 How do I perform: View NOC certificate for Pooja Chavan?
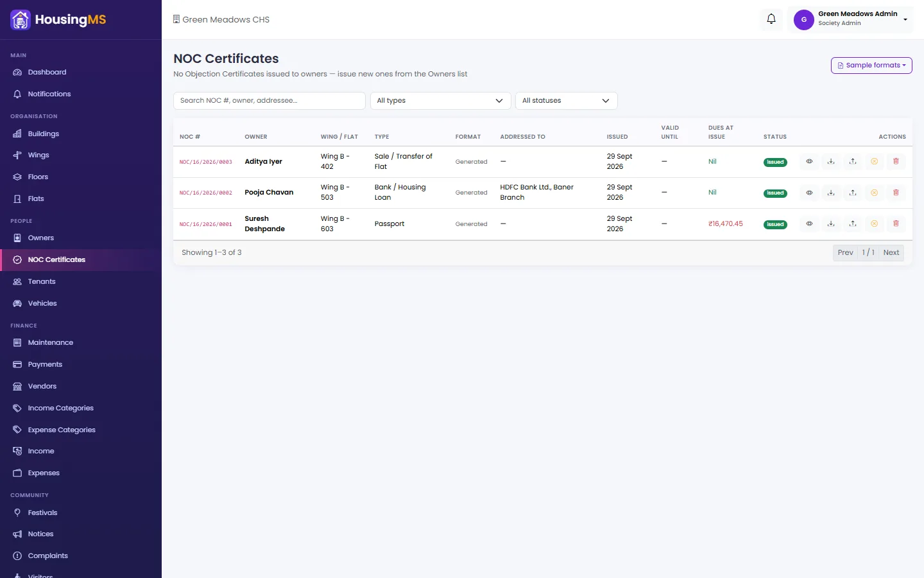pos(809,193)
